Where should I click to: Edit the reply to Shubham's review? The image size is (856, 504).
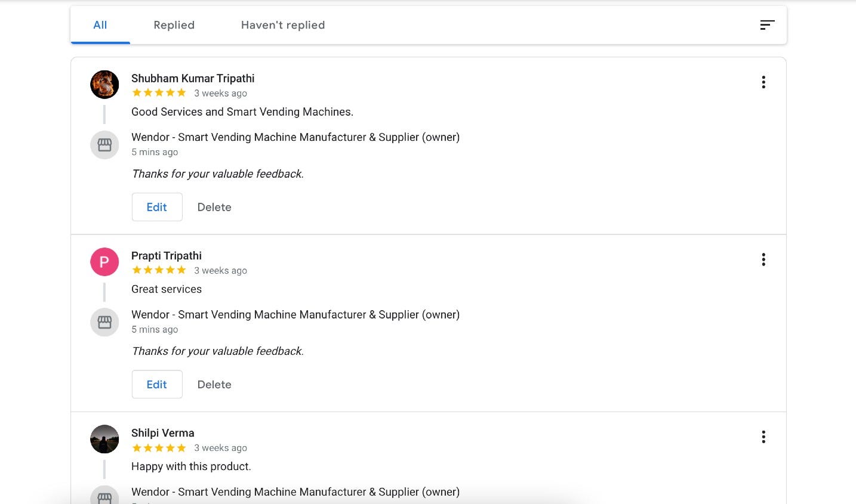click(157, 207)
